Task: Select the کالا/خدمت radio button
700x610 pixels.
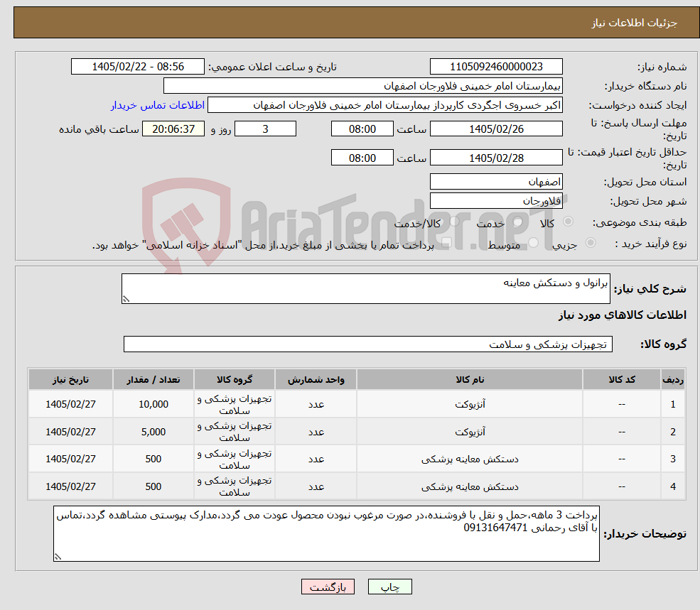Action: point(454,222)
